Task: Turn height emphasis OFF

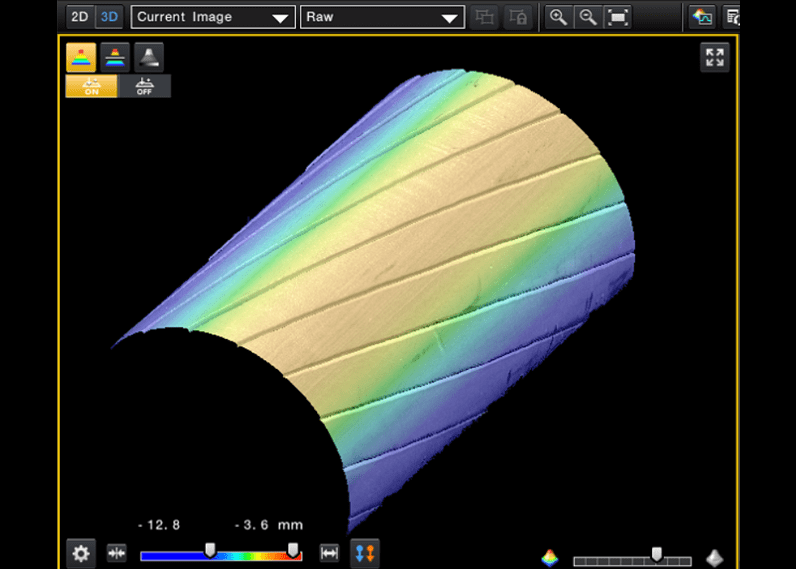Action: point(145,87)
